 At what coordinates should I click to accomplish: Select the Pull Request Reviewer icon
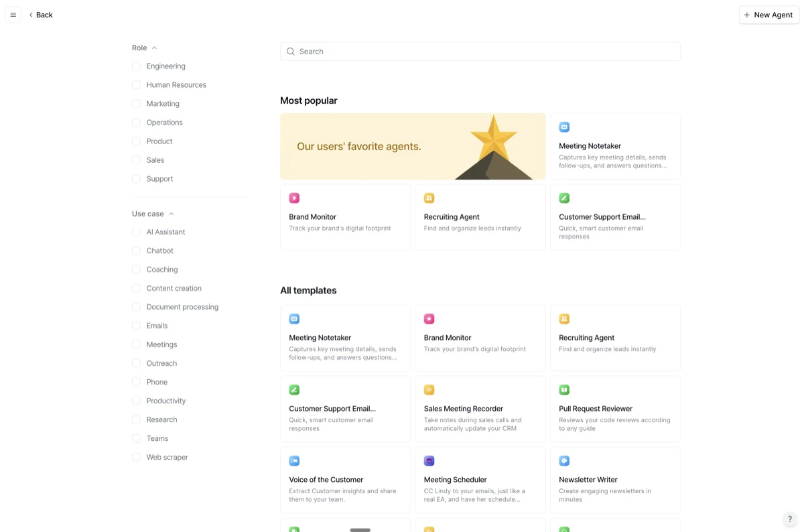tap(564, 389)
